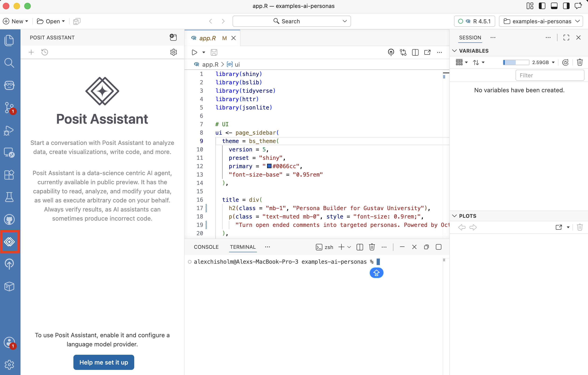Open the run options dropdown arrow
588x375 pixels.
click(204, 52)
